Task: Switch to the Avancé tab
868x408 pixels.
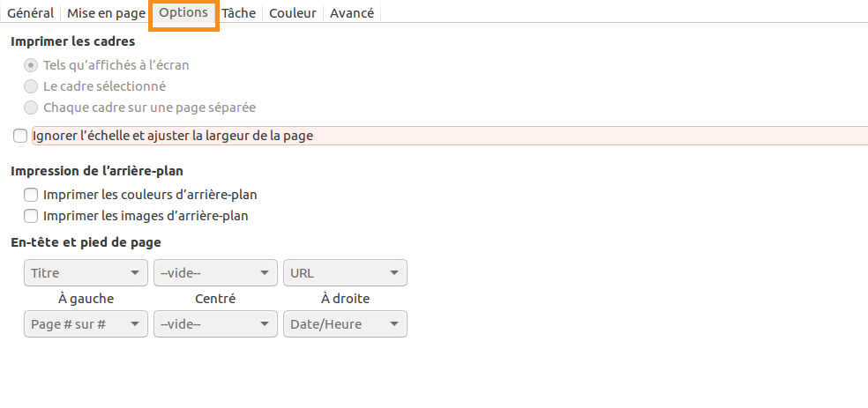Action: (351, 13)
